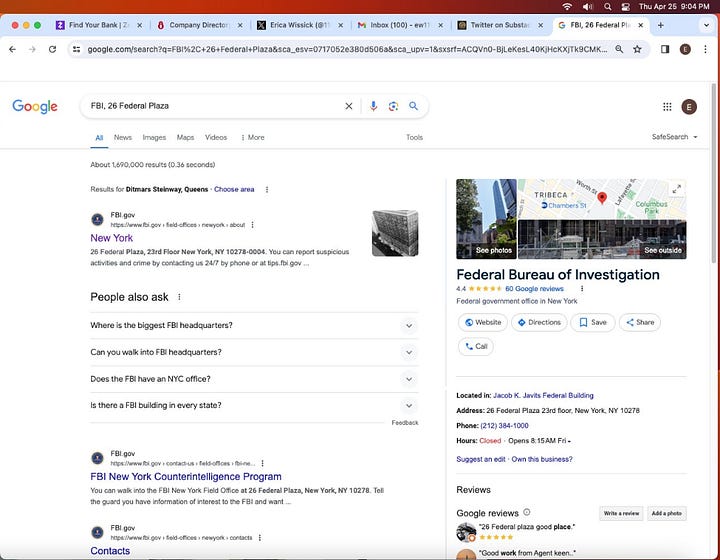The height and width of the screenshot is (560, 720).
Task: Open the SafeSearch dropdown
Action: (674, 137)
